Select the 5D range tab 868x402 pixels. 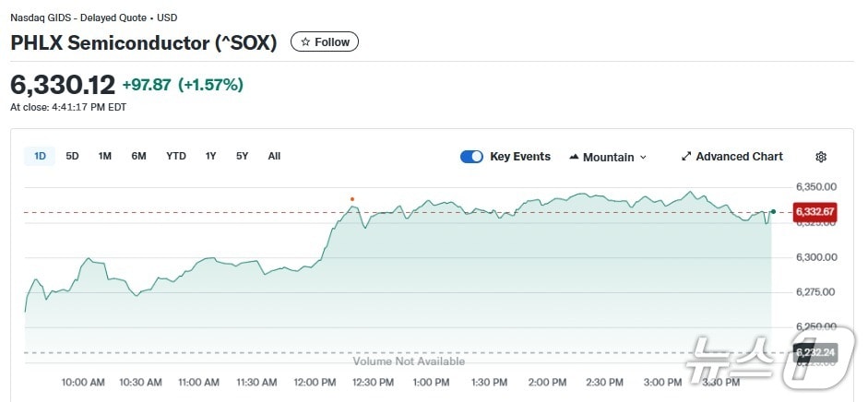(72, 156)
